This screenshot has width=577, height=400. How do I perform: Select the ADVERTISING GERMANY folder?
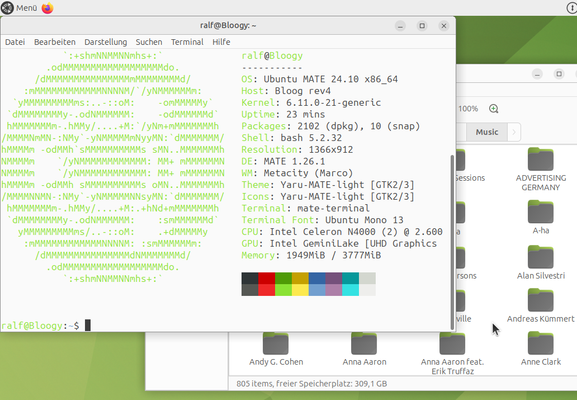coord(541,169)
